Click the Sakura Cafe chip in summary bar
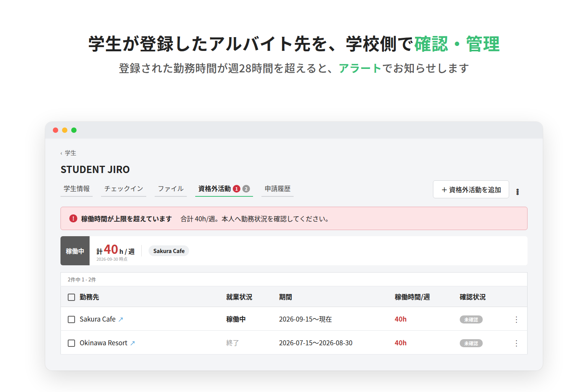 [169, 251]
